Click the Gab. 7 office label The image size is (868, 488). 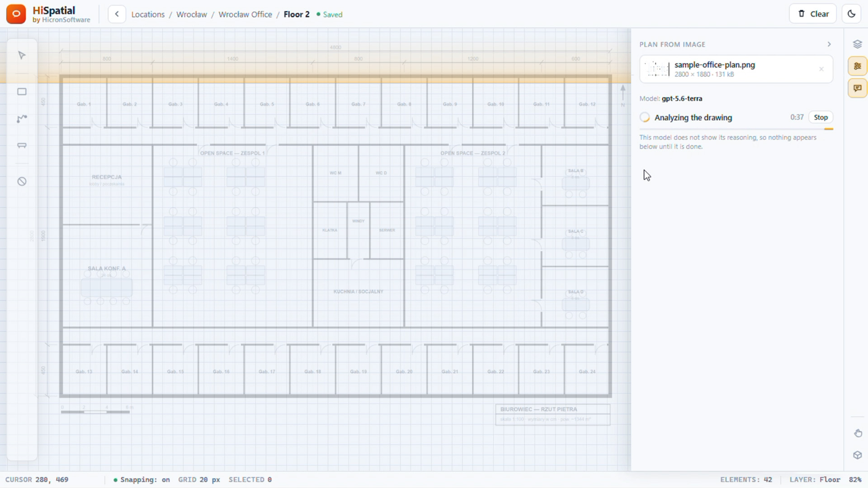[358, 104]
